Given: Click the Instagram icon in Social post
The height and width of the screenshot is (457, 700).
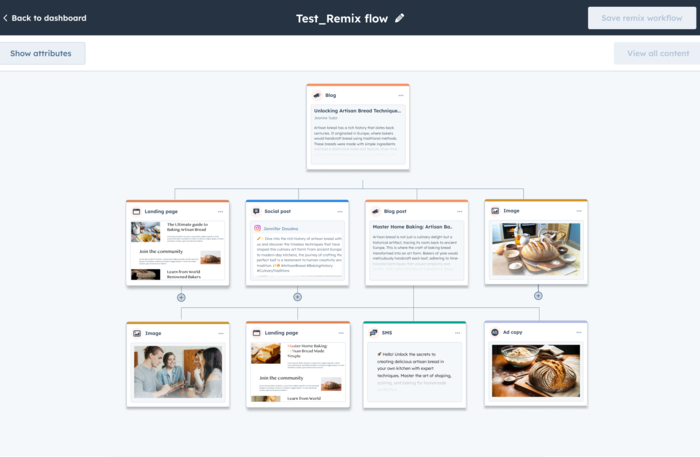Looking at the screenshot, I should [258, 228].
